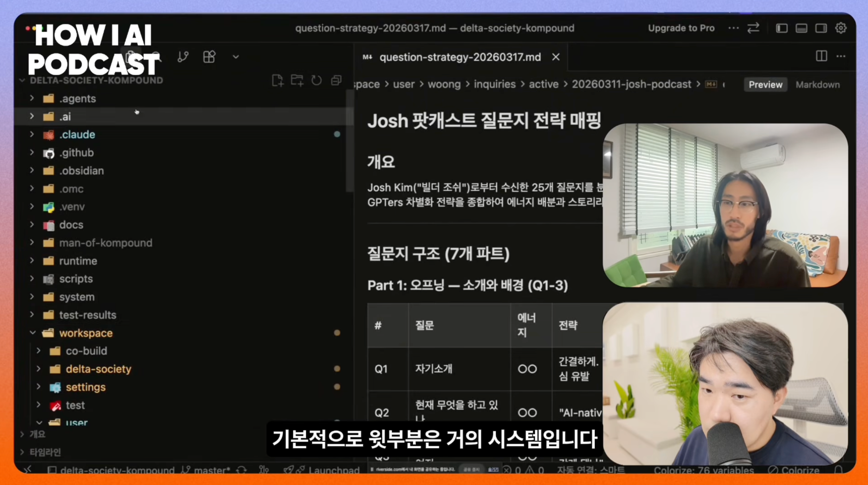This screenshot has width=868, height=485.
Task: Click the Upgrade to Pro button
Action: pos(681,28)
